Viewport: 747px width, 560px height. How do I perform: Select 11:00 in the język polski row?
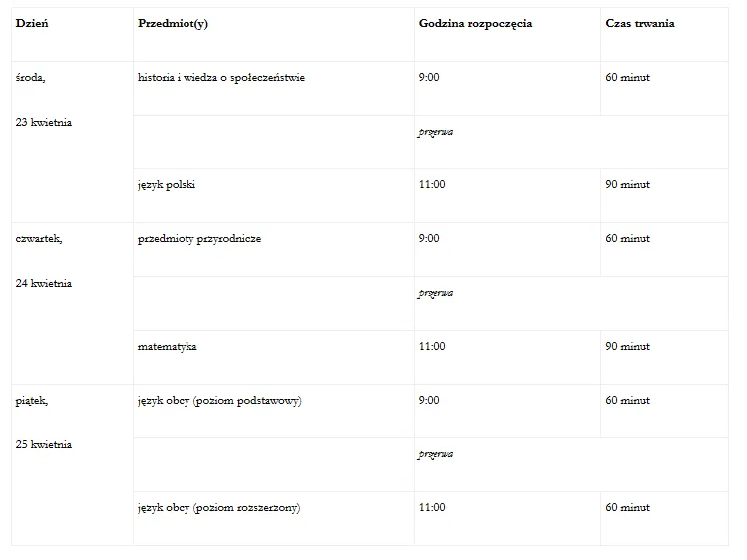[x=432, y=184]
